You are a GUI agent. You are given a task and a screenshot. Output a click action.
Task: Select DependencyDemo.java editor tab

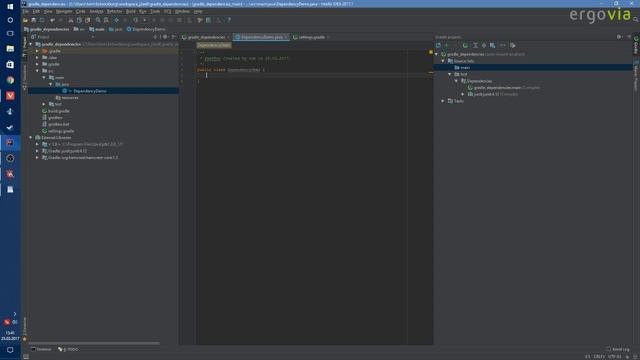click(x=261, y=37)
